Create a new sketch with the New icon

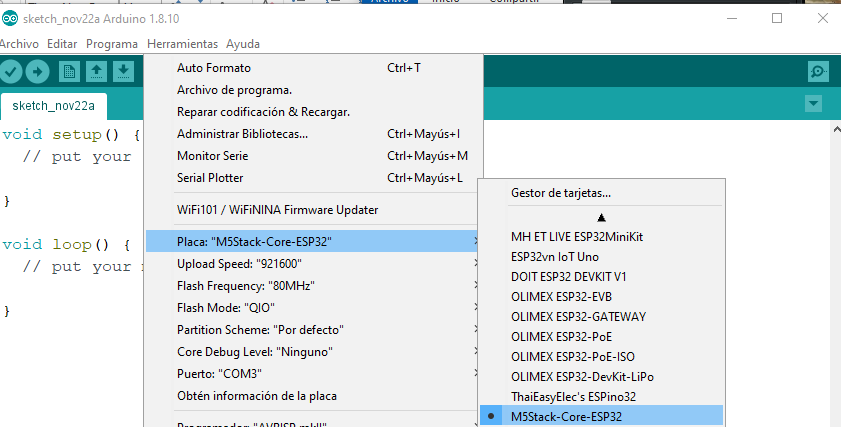(69, 71)
